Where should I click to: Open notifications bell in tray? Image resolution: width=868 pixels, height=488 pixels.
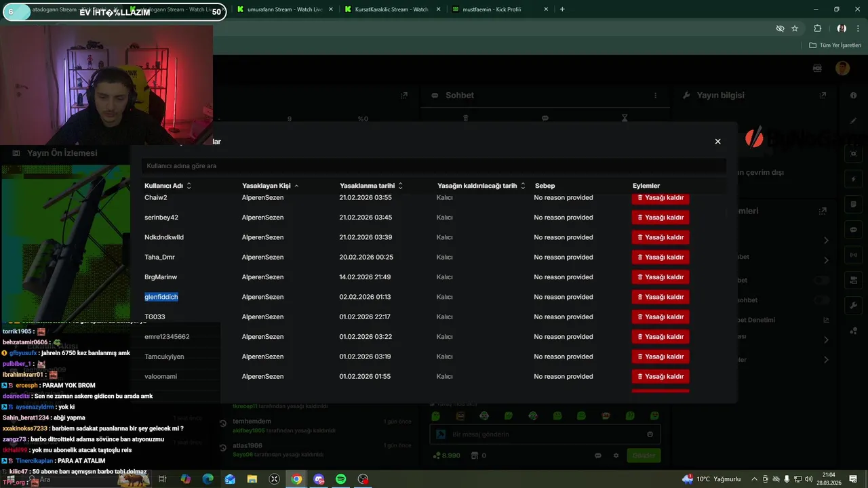[x=854, y=479]
